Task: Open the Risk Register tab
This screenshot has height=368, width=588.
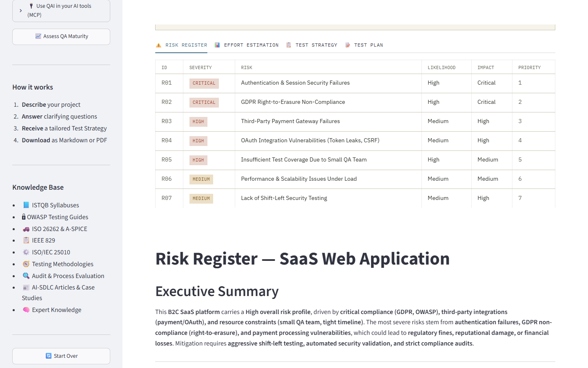Action: pyautogui.click(x=181, y=45)
